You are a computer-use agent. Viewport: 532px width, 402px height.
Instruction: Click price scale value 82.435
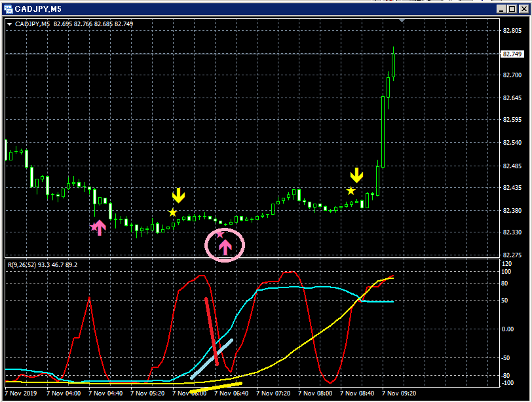[x=512, y=188]
